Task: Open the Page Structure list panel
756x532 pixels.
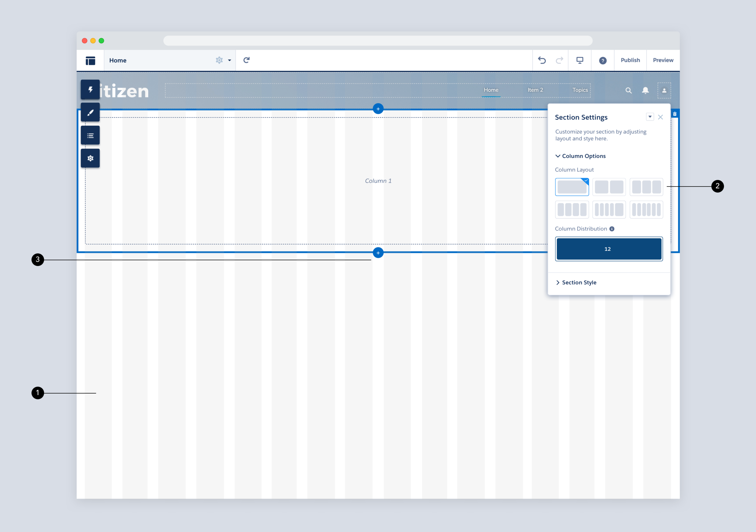Action: [x=90, y=136]
